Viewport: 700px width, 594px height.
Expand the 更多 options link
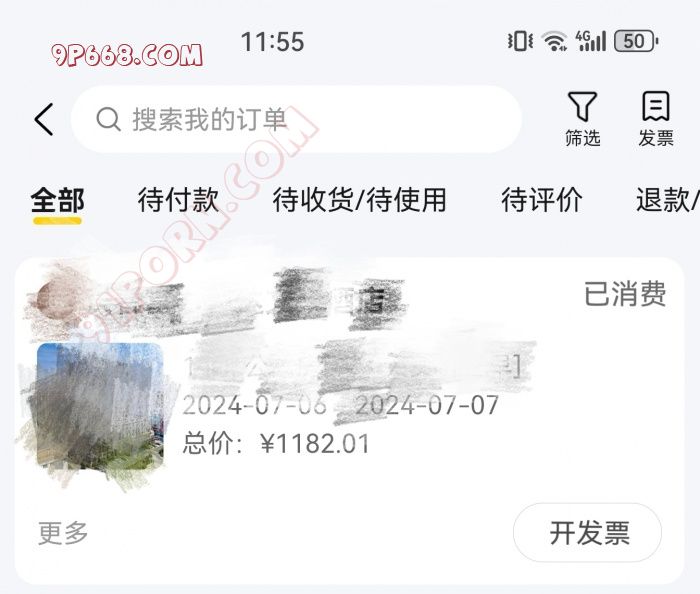[x=63, y=533]
